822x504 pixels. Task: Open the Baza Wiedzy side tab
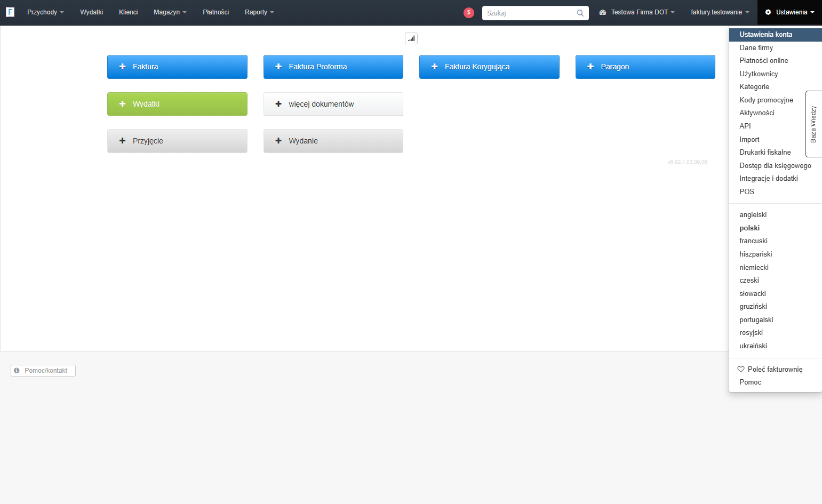[x=813, y=124]
